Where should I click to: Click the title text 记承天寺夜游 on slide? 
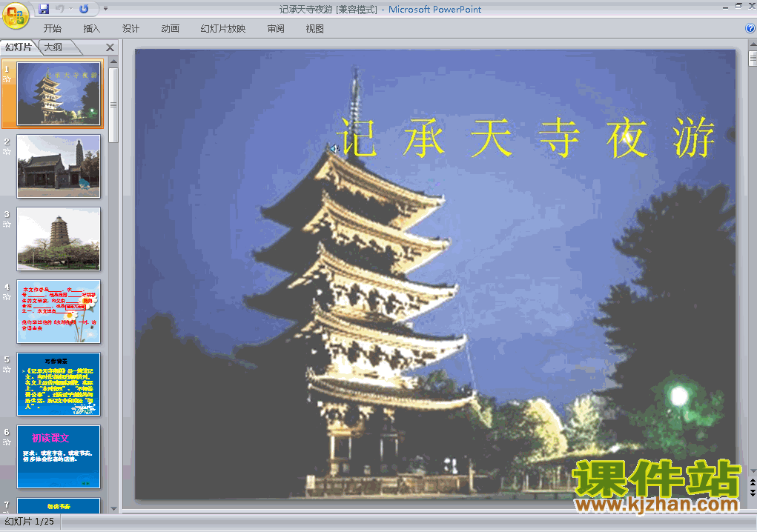coord(526,138)
